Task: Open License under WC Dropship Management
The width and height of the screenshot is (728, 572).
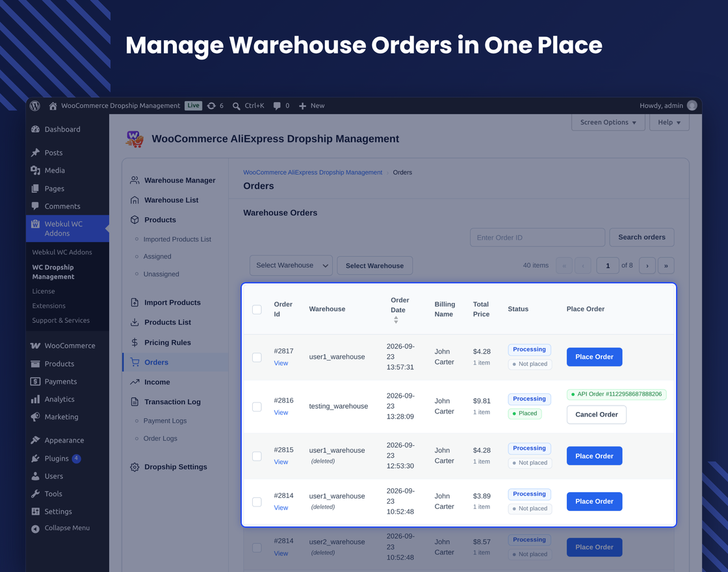Action: [44, 291]
